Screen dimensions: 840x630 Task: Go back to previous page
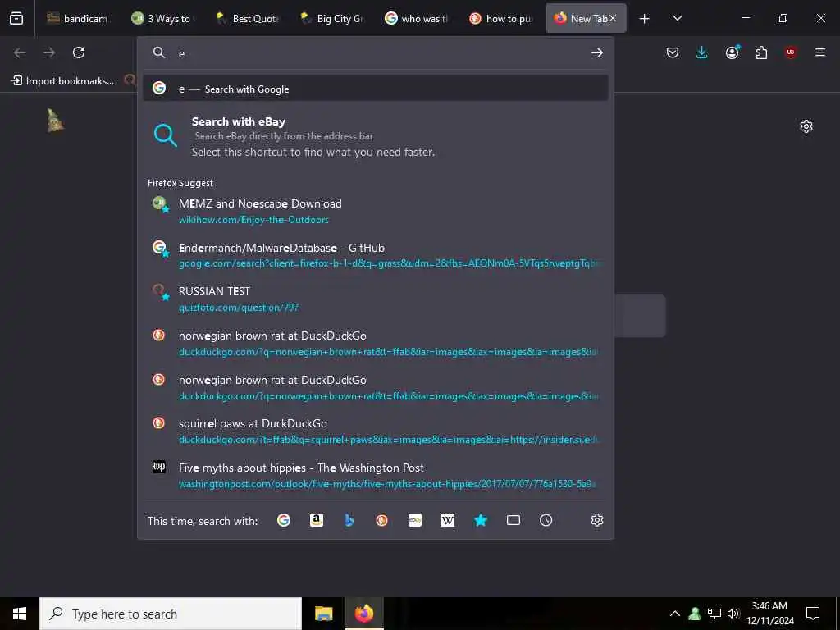point(20,52)
